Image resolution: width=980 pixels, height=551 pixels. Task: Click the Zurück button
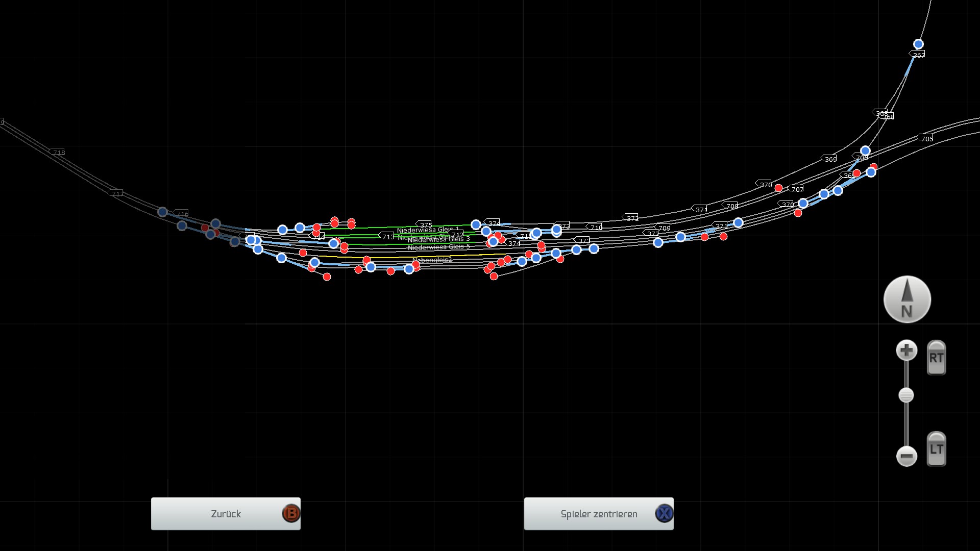(x=226, y=513)
